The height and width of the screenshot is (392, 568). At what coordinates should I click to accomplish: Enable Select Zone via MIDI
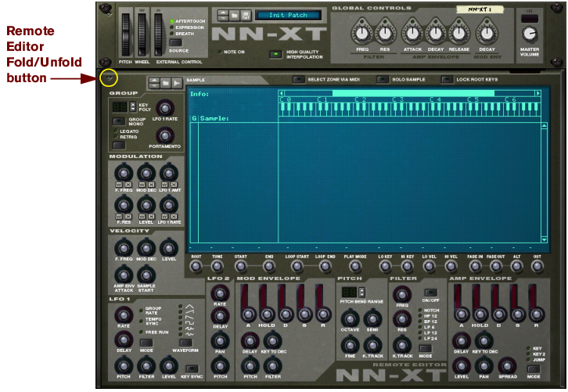[x=299, y=79]
